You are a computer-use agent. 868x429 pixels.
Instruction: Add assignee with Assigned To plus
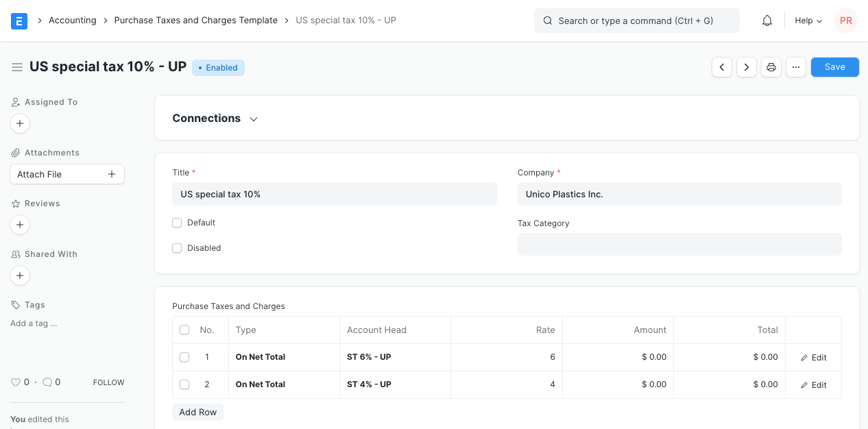pyautogui.click(x=20, y=123)
